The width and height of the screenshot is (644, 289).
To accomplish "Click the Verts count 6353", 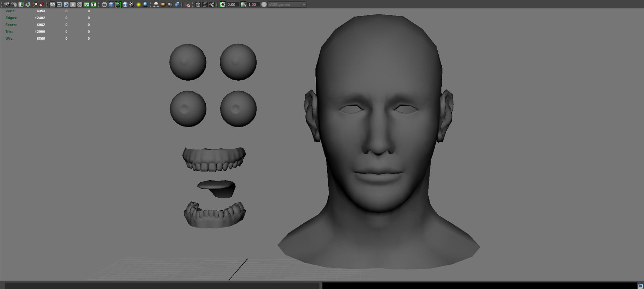I will coord(41,11).
